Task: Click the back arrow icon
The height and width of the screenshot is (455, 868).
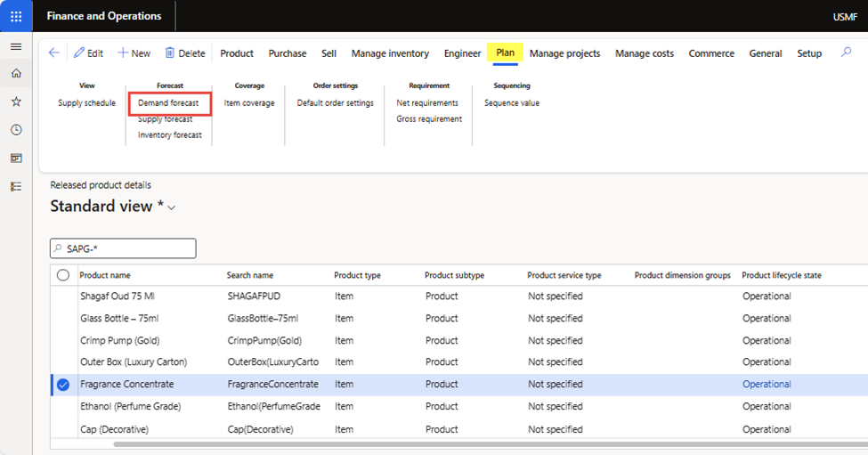Action: point(53,53)
